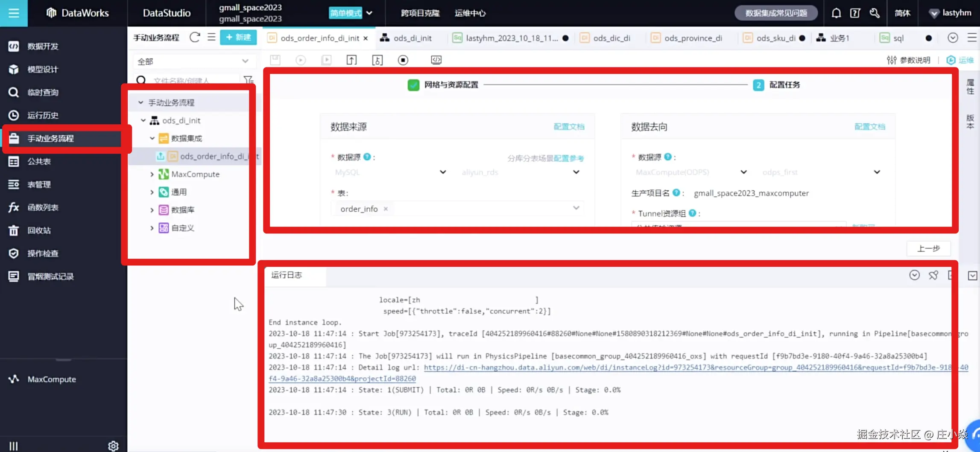The height and width of the screenshot is (452, 980).
Task: Open the odps_first datasource dropdown
Action: 821,172
